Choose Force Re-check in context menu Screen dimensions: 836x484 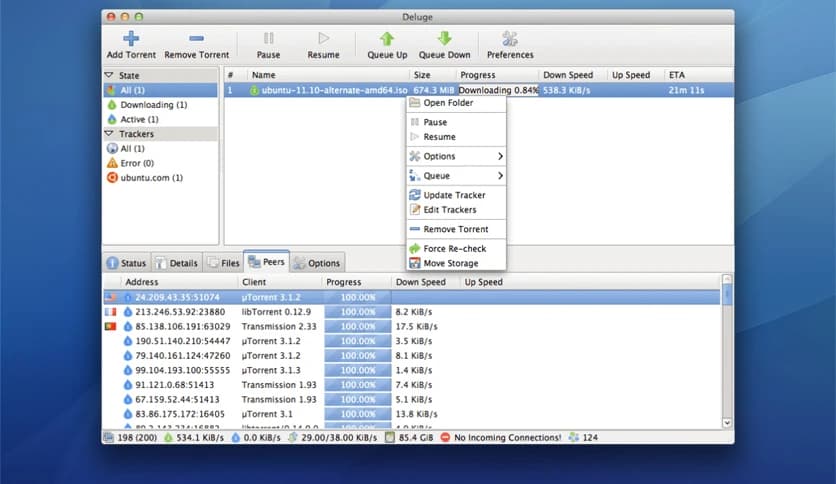[x=456, y=248]
